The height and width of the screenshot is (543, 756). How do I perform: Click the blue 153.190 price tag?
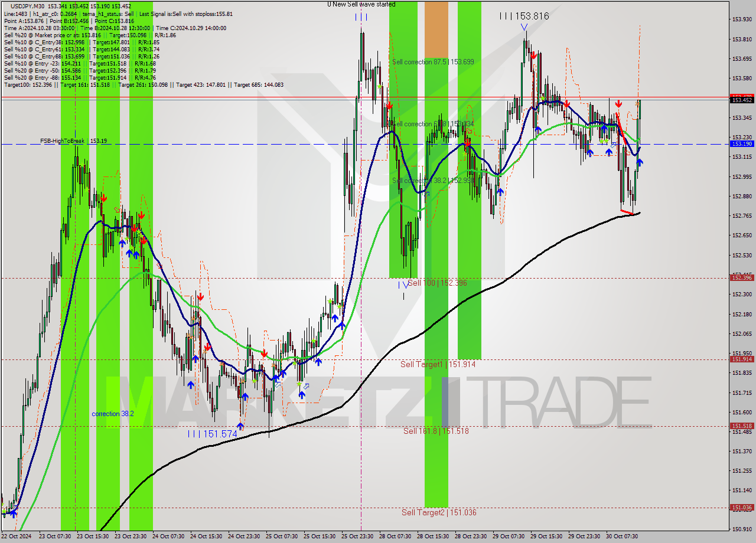(x=742, y=143)
